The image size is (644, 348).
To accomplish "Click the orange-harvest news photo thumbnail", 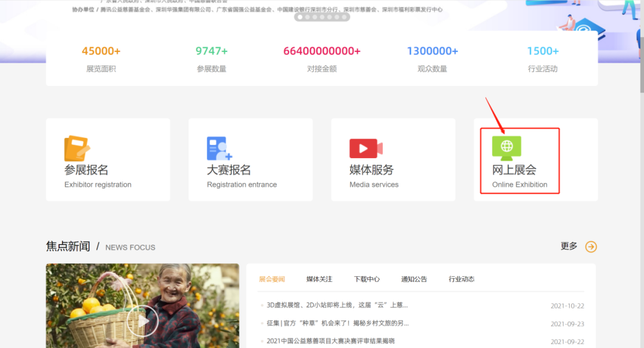I will pyautogui.click(x=142, y=306).
